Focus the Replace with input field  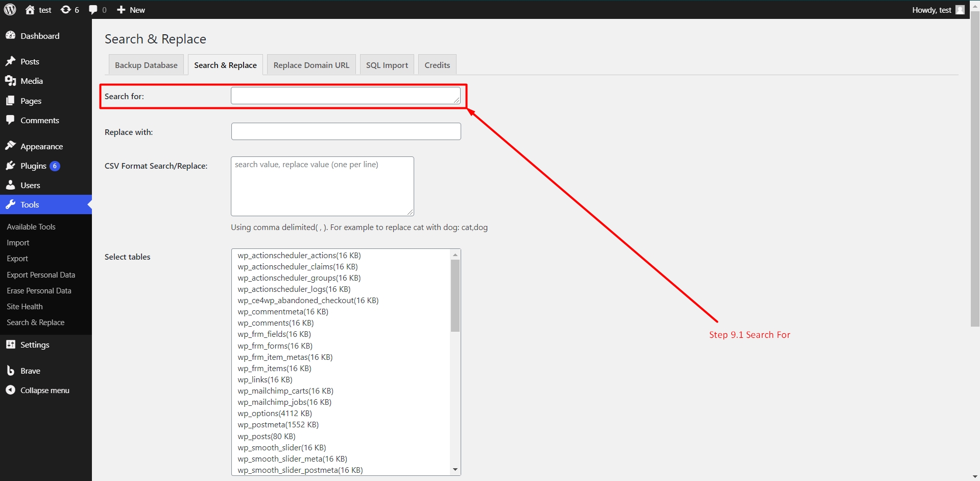[346, 131]
